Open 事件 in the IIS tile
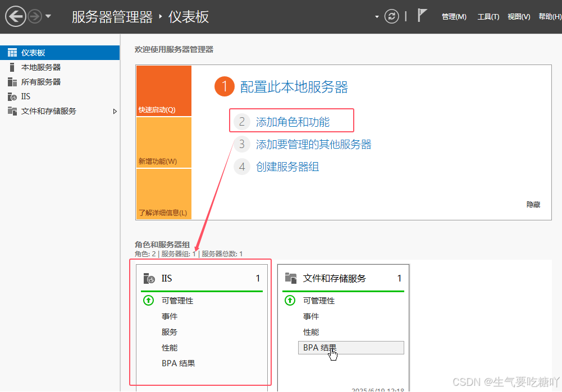 tap(169, 316)
